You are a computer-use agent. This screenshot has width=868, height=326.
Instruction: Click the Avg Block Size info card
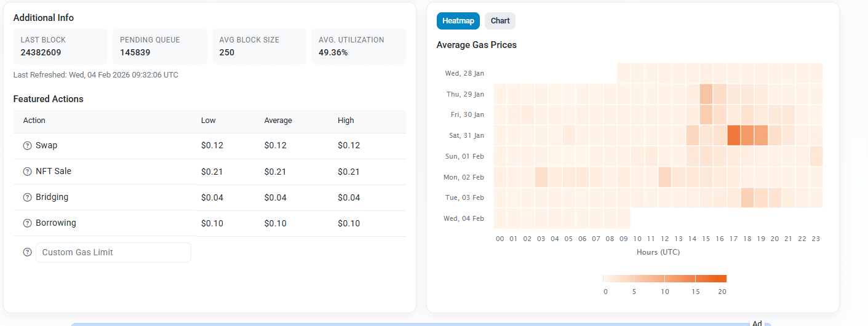tap(259, 46)
